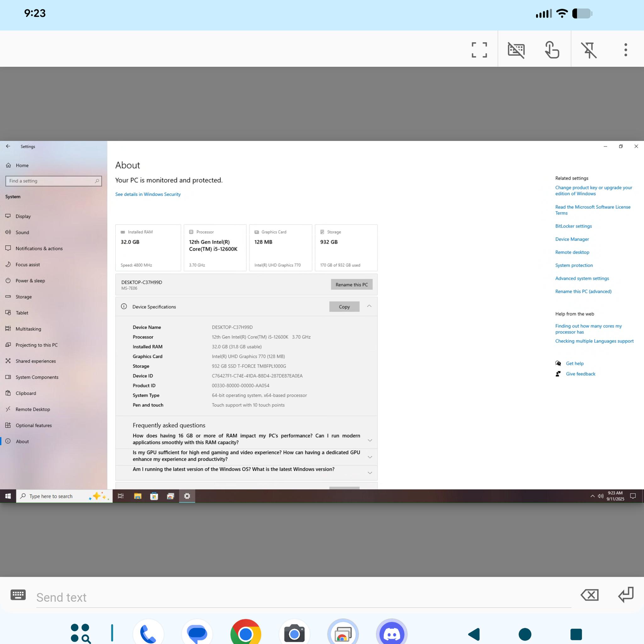Click the taskbar volume icon
The width and height of the screenshot is (644, 644).
[600, 496]
